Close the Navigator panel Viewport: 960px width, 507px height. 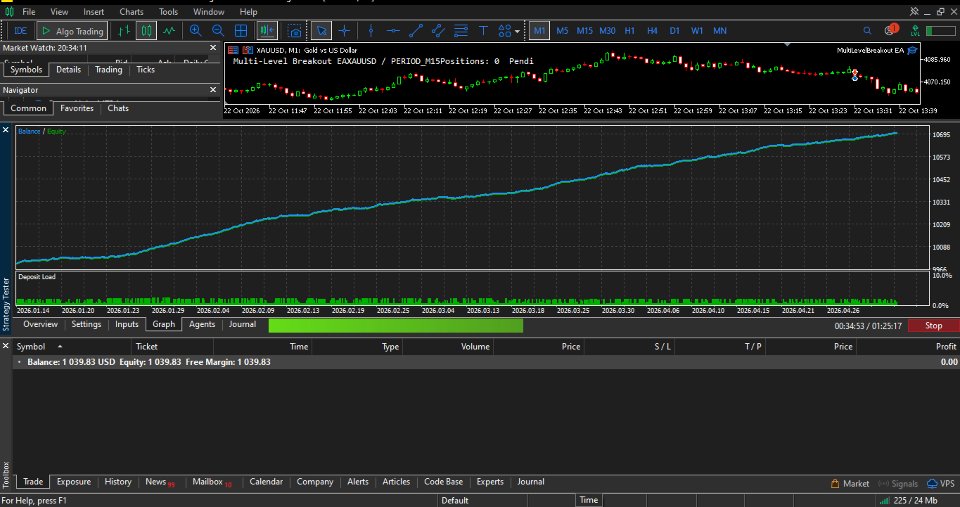pyautogui.click(x=213, y=90)
